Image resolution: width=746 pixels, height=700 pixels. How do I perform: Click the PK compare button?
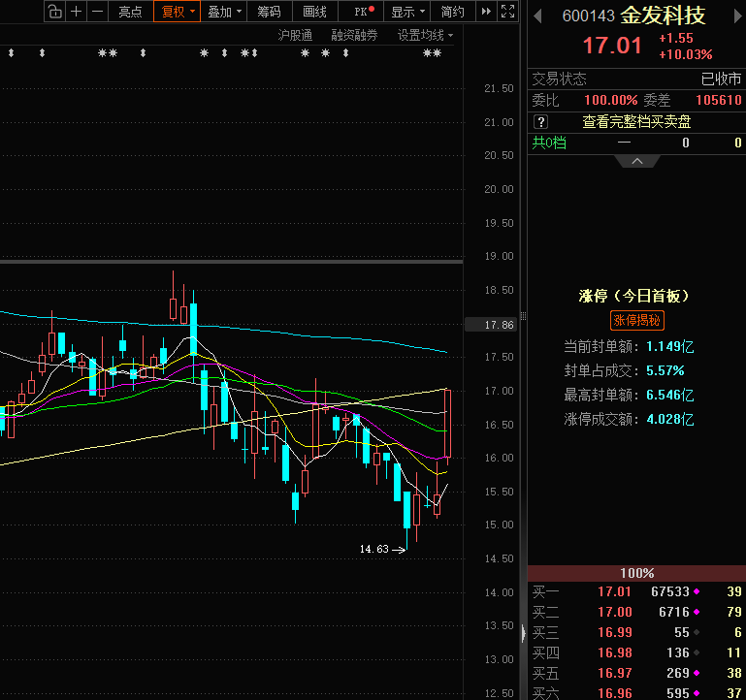(362, 12)
